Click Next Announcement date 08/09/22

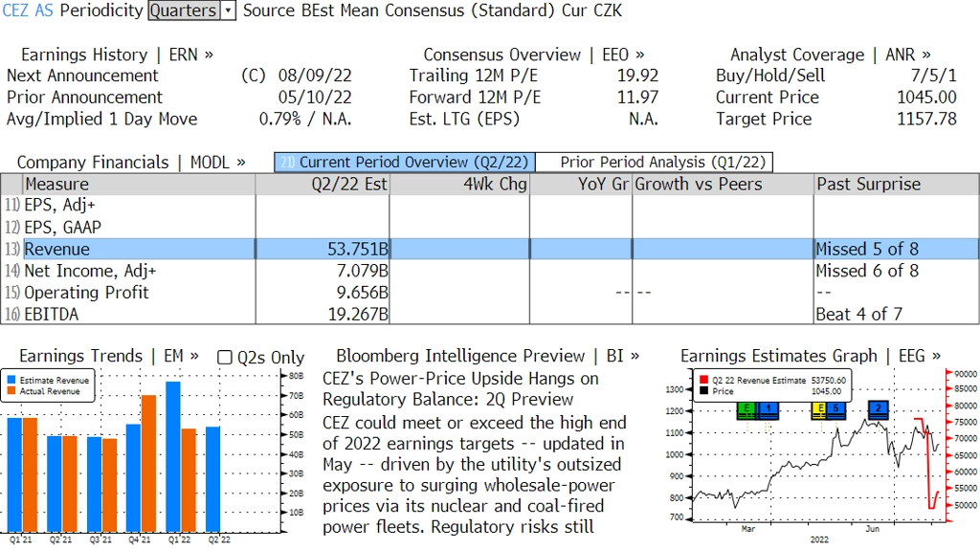click(315, 76)
